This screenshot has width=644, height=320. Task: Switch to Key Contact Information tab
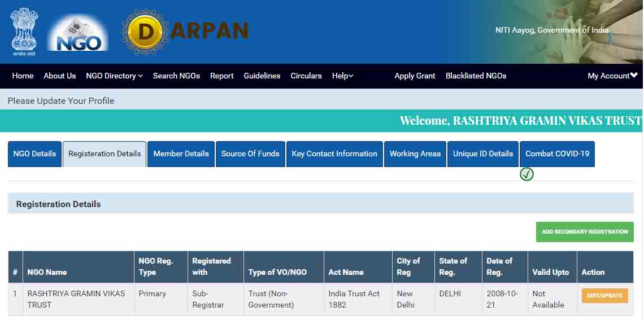click(x=334, y=154)
